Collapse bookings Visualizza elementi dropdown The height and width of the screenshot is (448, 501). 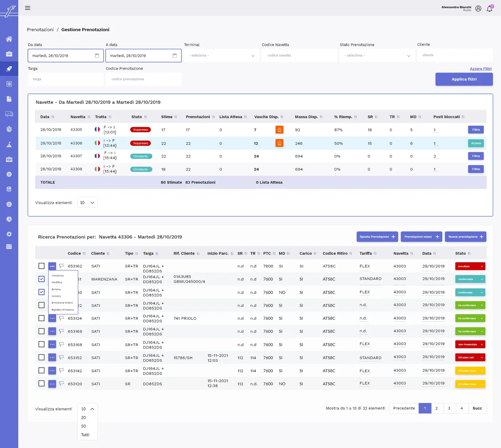coord(87,409)
